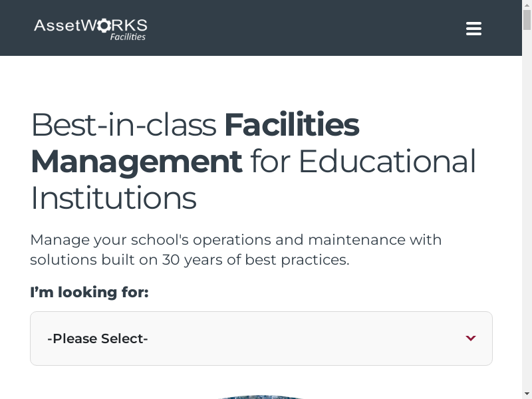
Task: Click the empty area of the dark header bar
Action: (x=299, y=28)
